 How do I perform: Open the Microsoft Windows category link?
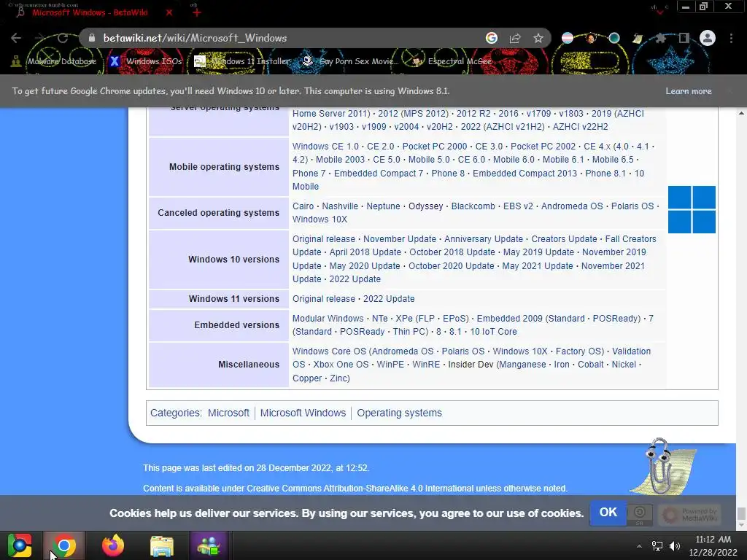[x=303, y=413]
